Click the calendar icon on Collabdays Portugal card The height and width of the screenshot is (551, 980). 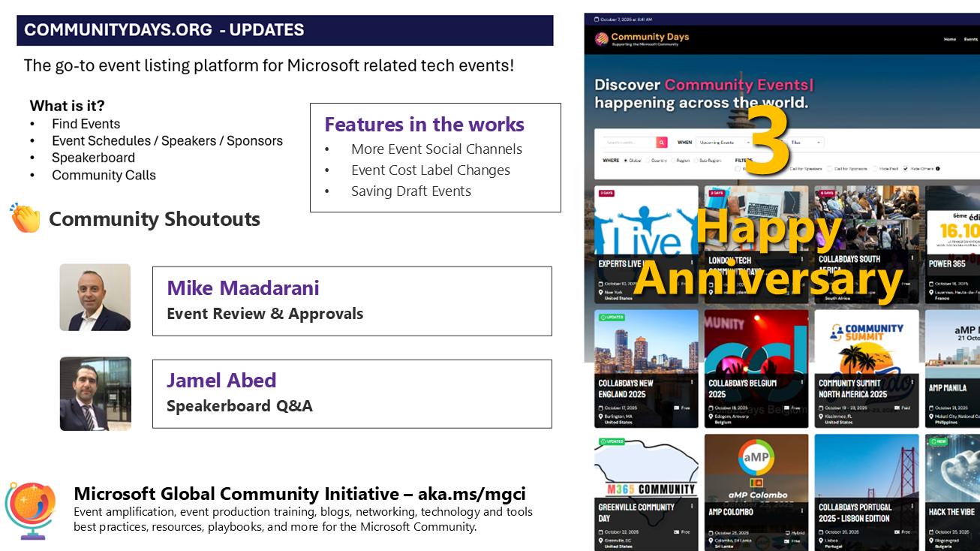822,532
